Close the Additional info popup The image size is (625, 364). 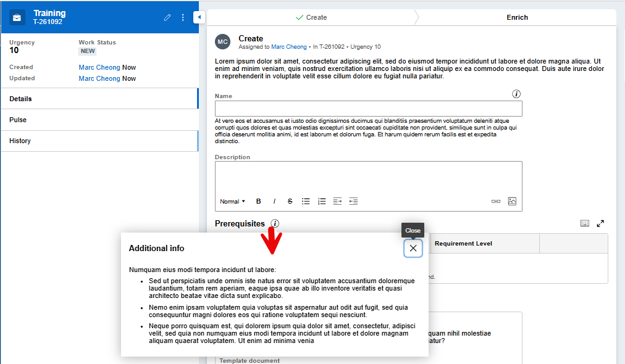click(413, 248)
